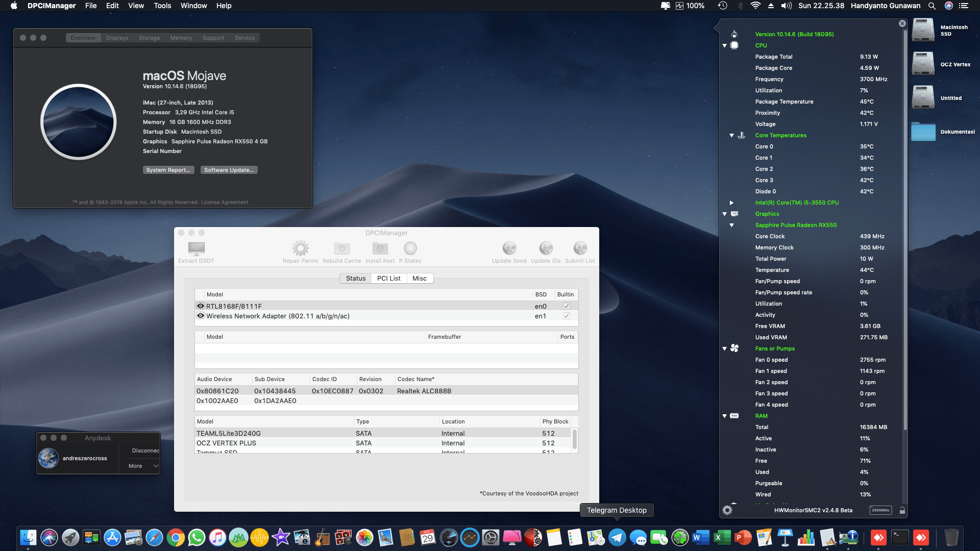This screenshot has width=980, height=551.
Task: Click the Submit List icon
Action: (580, 248)
